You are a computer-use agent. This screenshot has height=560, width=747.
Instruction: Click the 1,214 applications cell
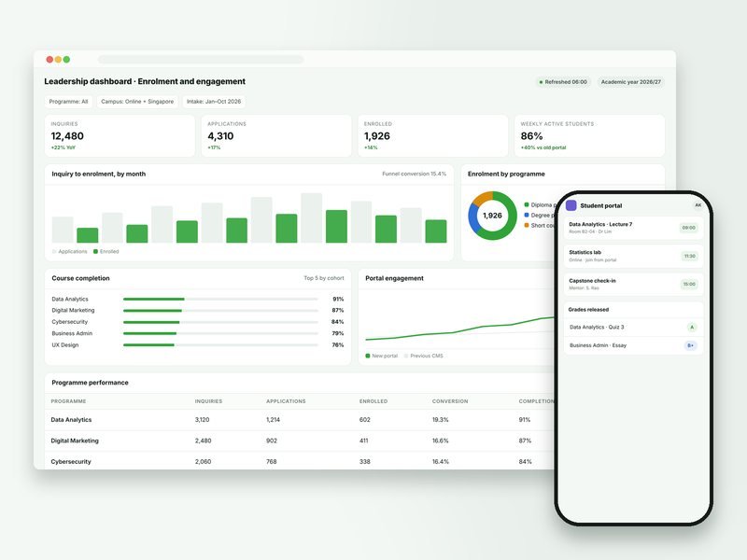(x=273, y=419)
